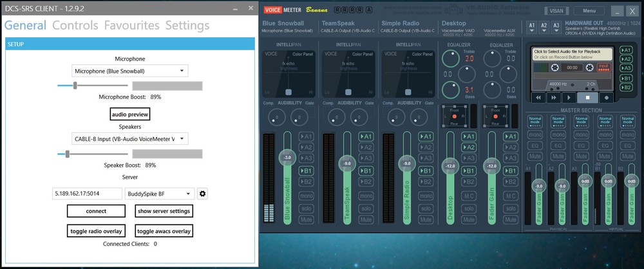
Task: Click the Simple Radio strip name label
Action: (x=401, y=23)
